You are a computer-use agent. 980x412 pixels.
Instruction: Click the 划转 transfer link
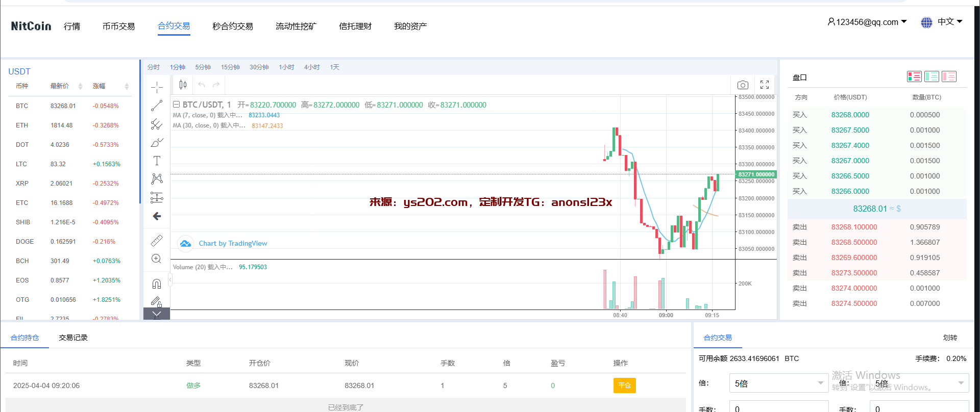pyautogui.click(x=950, y=338)
